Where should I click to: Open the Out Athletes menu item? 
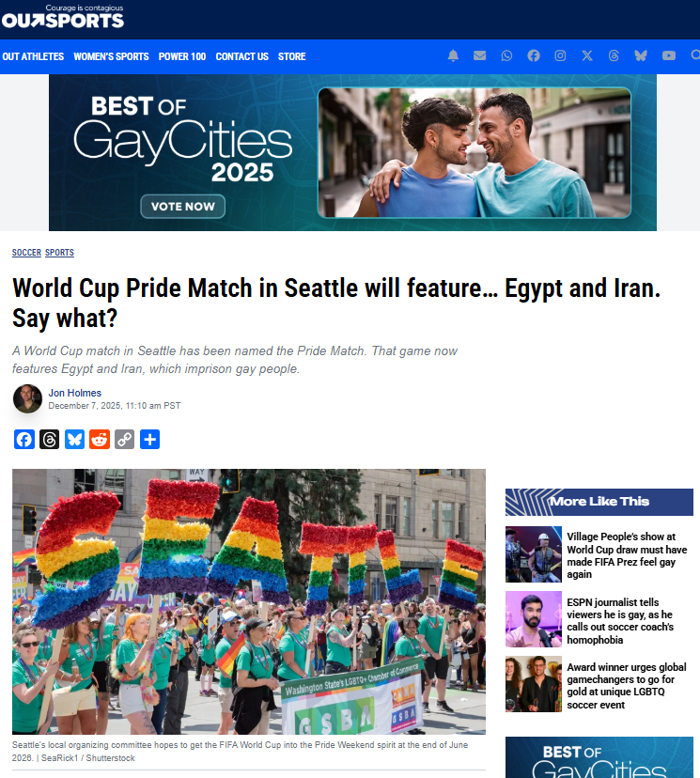pyautogui.click(x=33, y=56)
